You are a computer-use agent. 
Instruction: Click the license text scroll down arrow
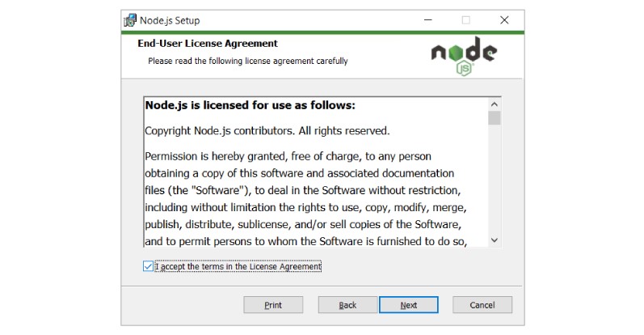(495, 240)
